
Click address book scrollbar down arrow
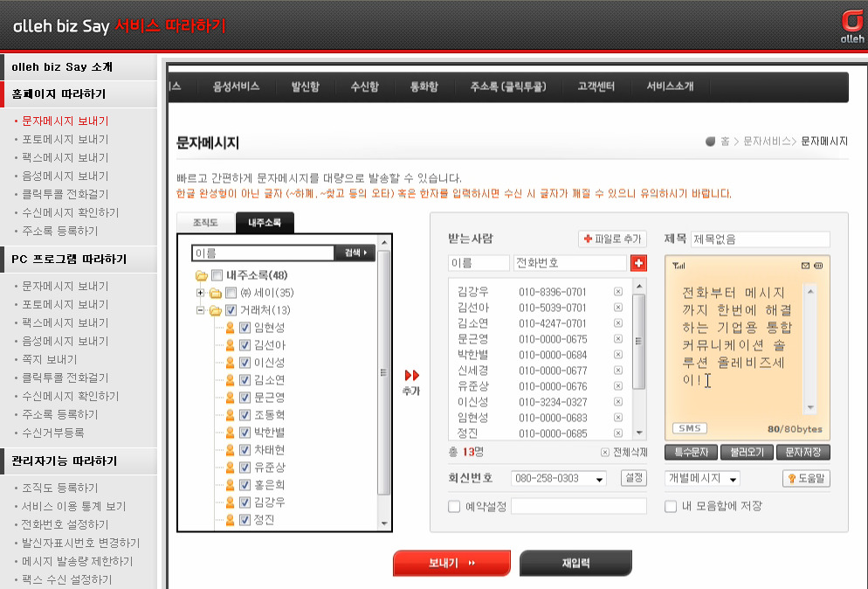pos(384,523)
